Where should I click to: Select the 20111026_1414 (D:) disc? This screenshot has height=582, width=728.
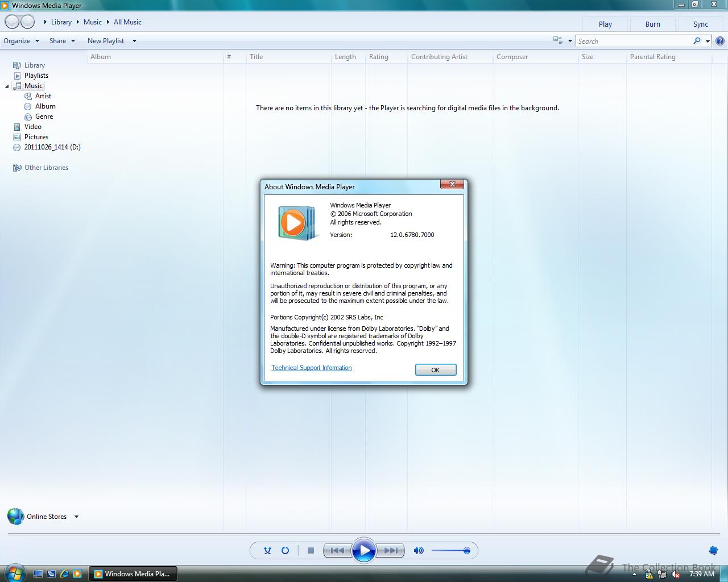click(x=52, y=147)
